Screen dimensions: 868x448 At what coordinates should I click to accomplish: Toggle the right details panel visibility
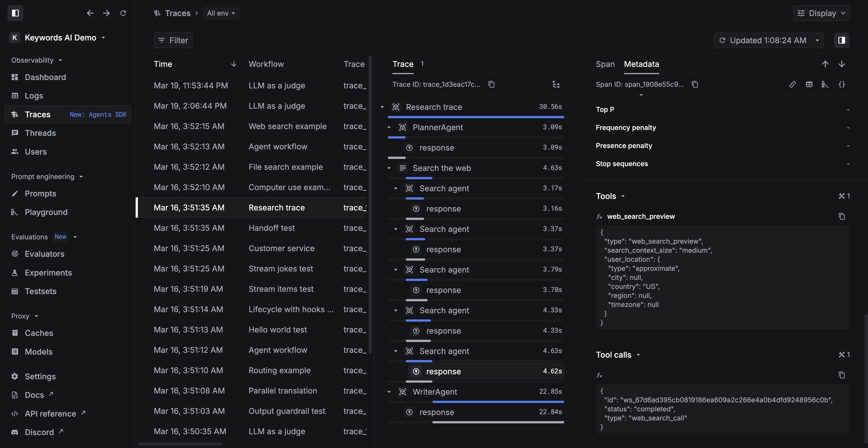841,40
